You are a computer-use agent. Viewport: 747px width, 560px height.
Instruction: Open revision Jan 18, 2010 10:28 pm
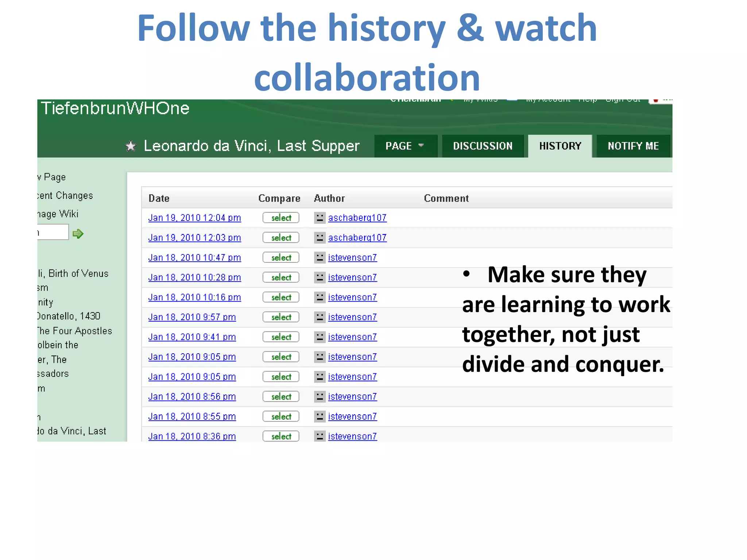tap(194, 277)
